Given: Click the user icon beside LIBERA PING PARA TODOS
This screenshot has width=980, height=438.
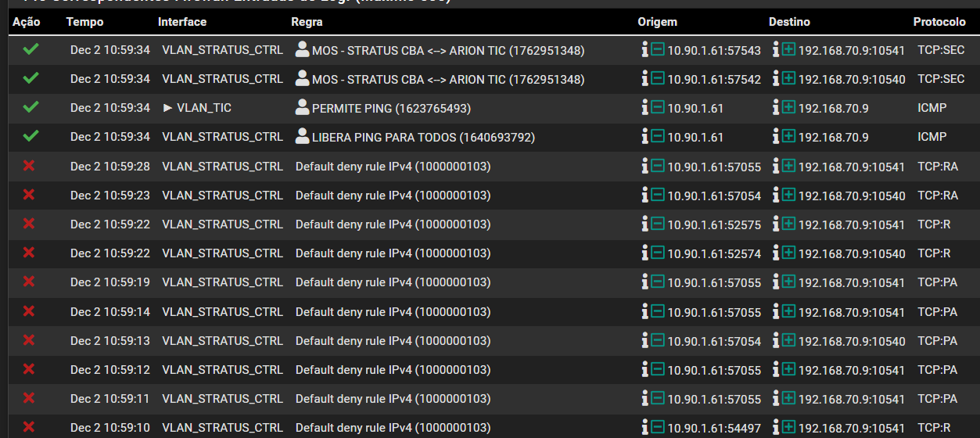Looking at the screenshot, I should click(302, 137).
